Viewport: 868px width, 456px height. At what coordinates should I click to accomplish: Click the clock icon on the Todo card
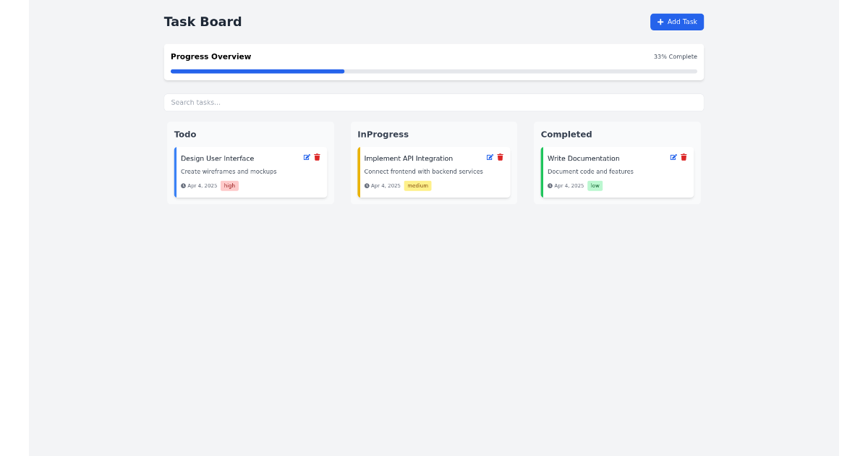pyautogui.click(x=182, y=185)
